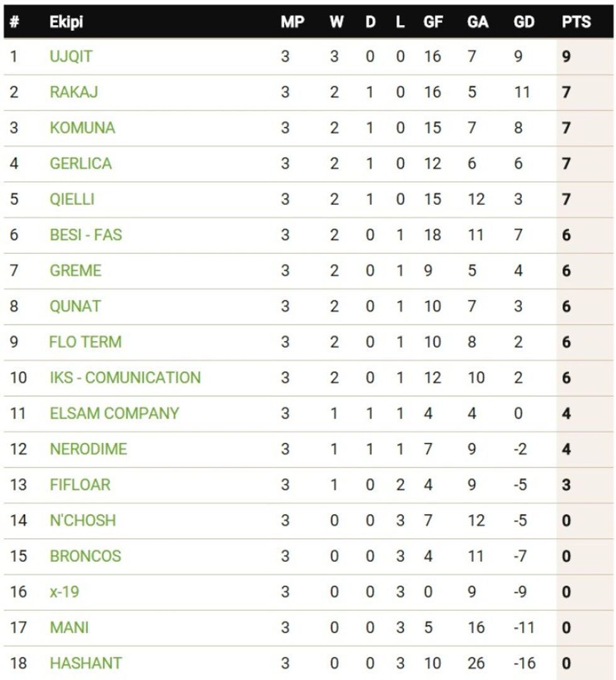Select QUNAT in the standings
Viewport: 616px width, 680px height.
point(75,307)
